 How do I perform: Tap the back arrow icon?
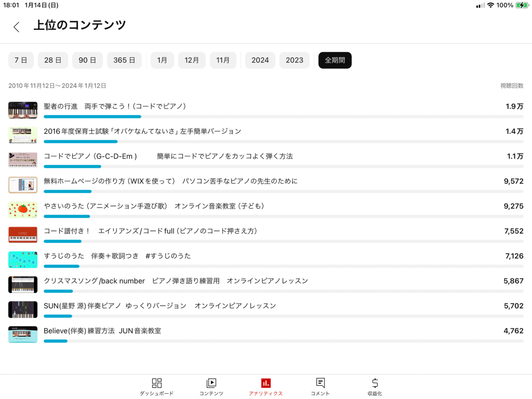pyautogui.click(x=16, y=27)
